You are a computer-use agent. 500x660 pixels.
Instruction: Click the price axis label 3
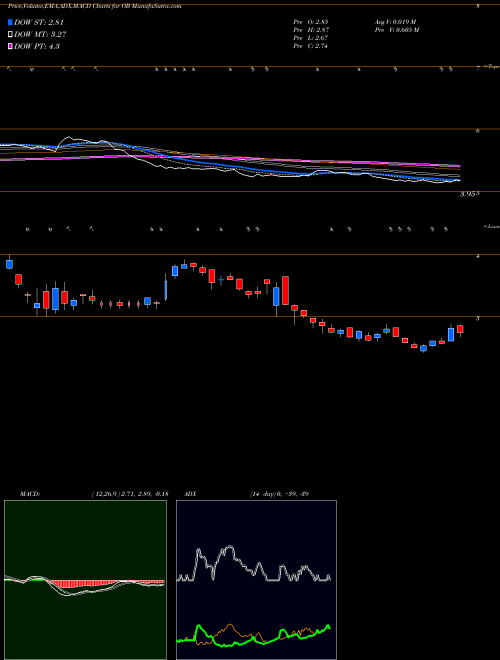click(478, 318)
